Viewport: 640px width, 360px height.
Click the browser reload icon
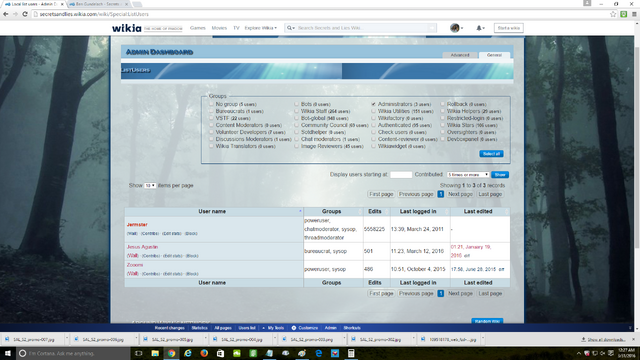[x=25, y=14]
